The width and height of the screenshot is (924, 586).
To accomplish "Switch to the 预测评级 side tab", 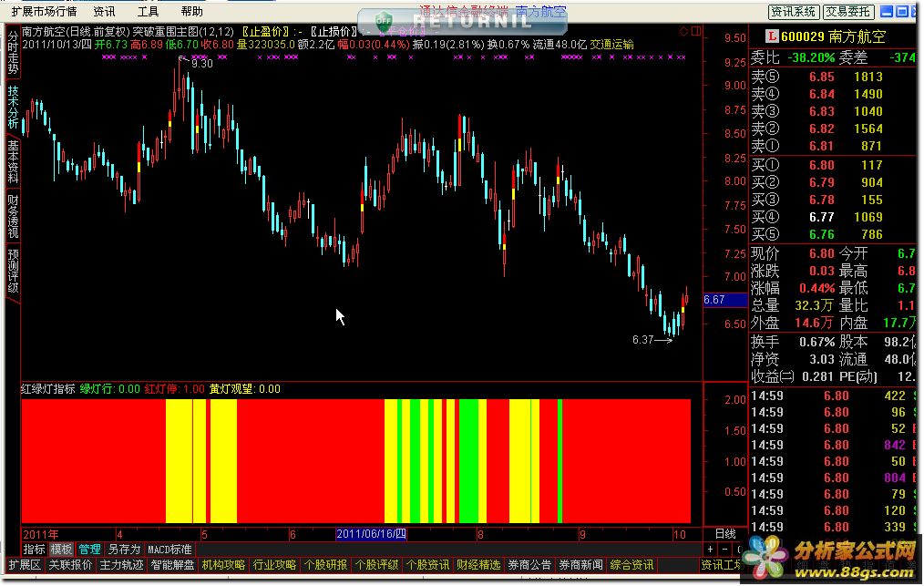I will pos(13,272).
